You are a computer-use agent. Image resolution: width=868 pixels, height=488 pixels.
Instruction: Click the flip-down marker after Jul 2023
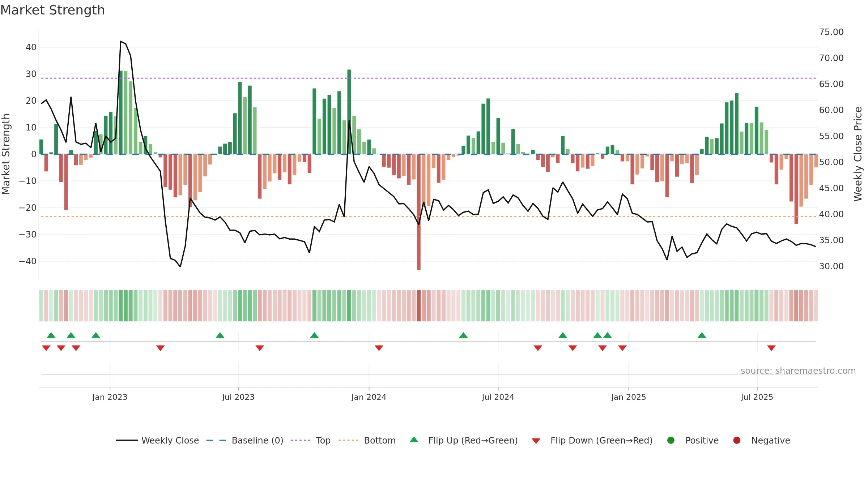[260, 348]
